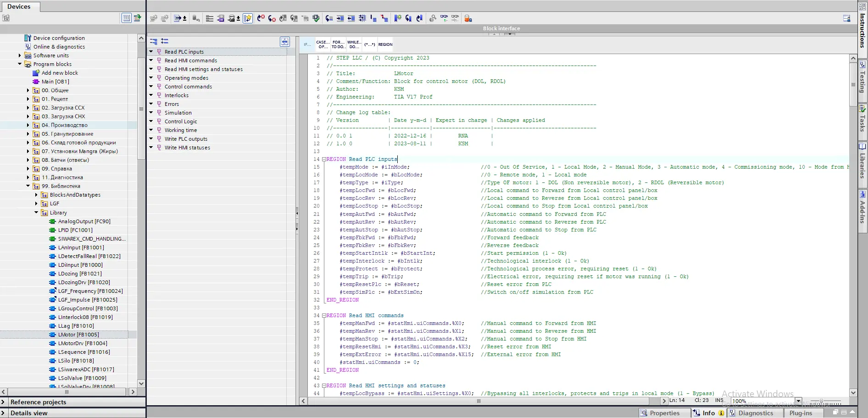Viewport: 868px width, 418px height.
Task: Click the collapse all regions overview icon
Action: point(154,41)
